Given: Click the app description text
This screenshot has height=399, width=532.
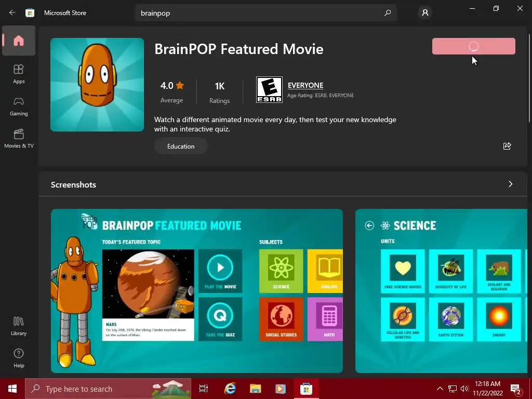Looking at the screenshot, I should tap(275, 124).
